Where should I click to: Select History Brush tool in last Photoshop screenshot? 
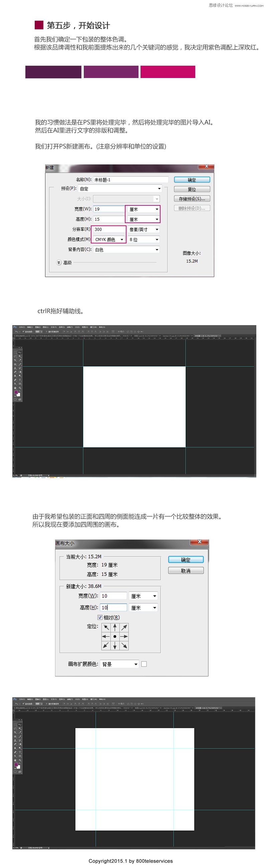(20, 741)
